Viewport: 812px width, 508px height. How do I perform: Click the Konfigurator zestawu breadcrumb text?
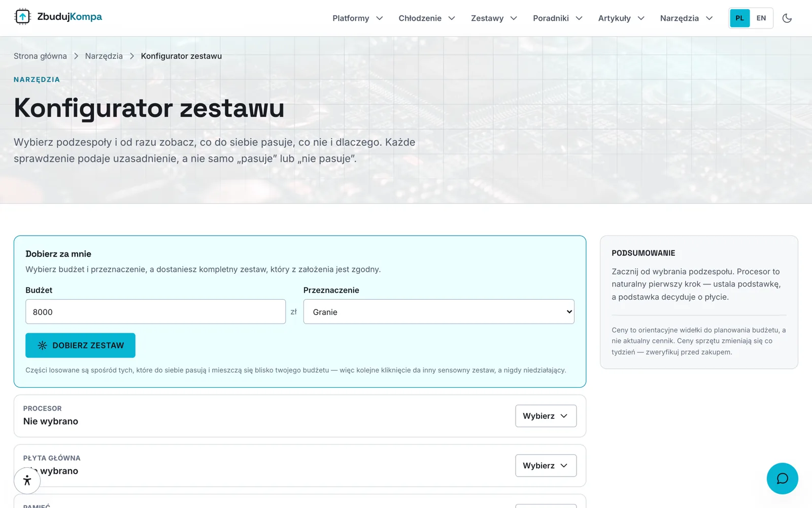pyautogui.click(x=181, y=56)
